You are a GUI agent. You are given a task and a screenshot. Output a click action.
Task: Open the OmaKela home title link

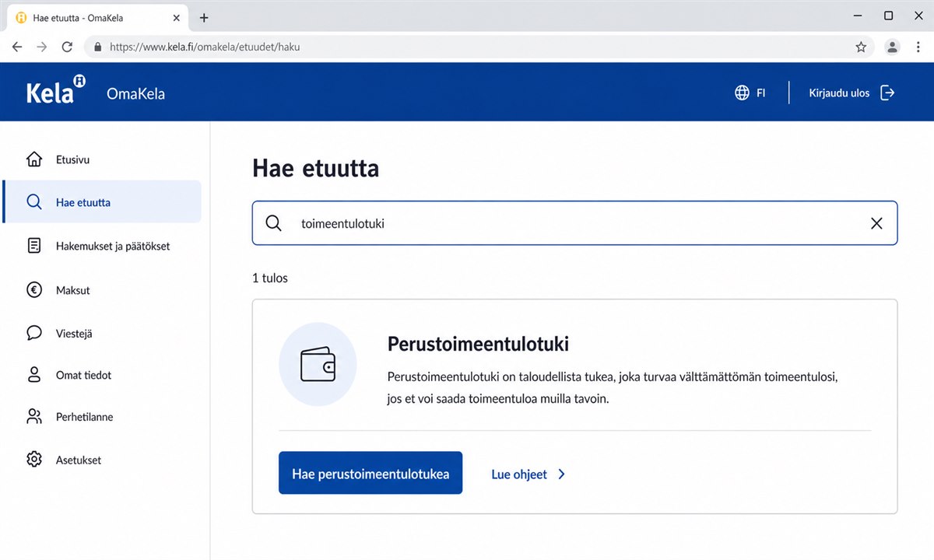(135, 94)
